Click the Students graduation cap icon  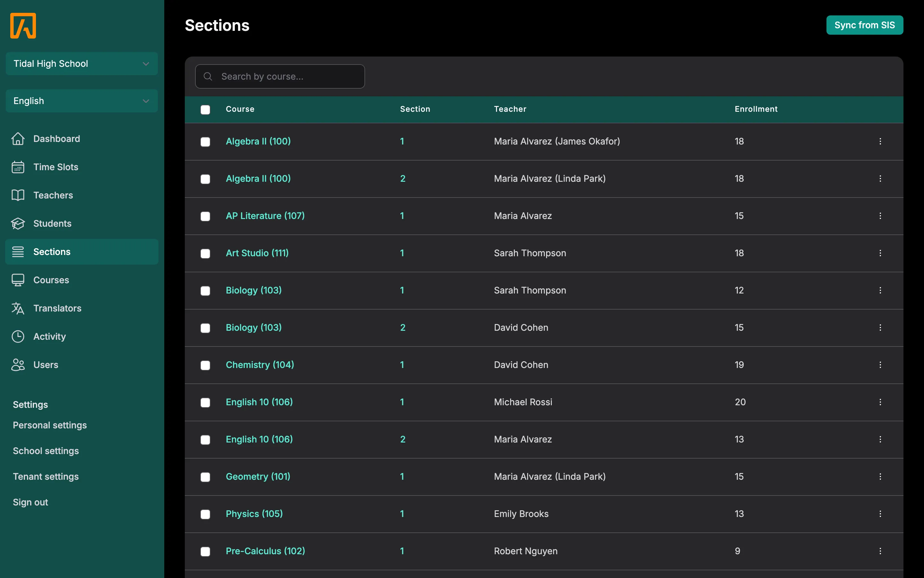click(x=18, y=223)
